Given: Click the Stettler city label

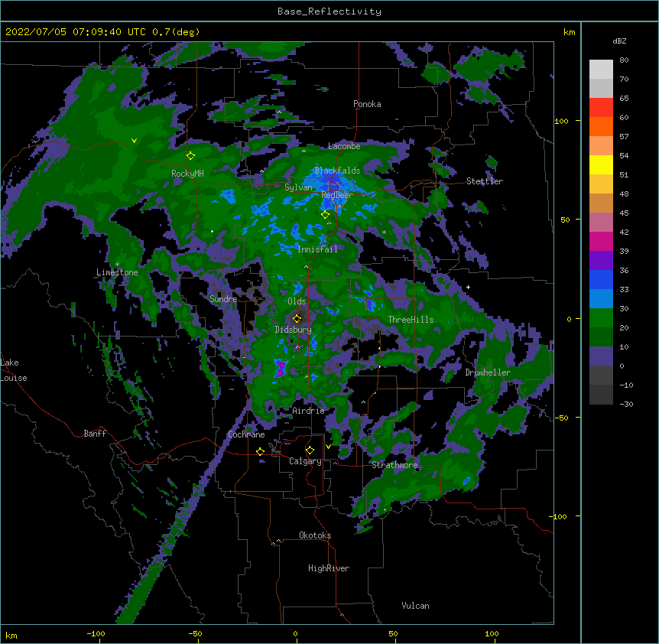Looking at the screenshot, I should click(485, 181).
